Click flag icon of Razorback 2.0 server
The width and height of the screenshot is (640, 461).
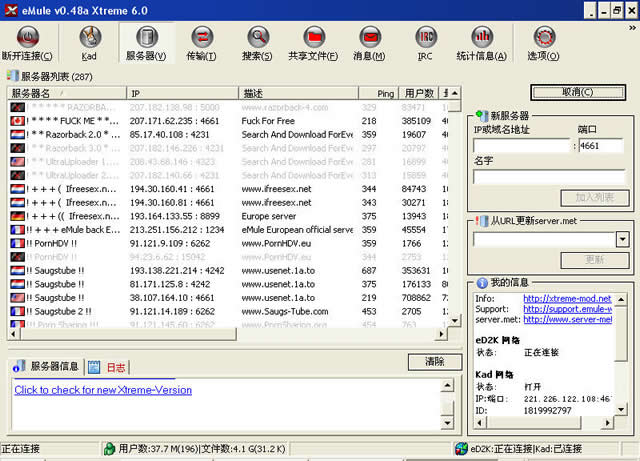click(x=18, y=134)
